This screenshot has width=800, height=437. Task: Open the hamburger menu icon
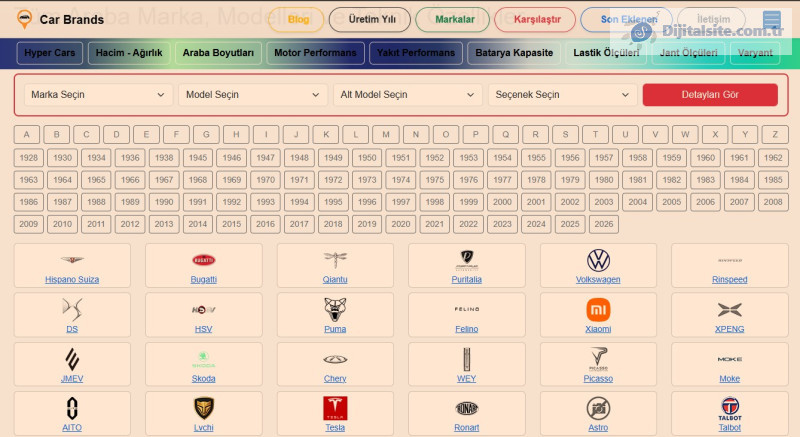pos(771,20)
